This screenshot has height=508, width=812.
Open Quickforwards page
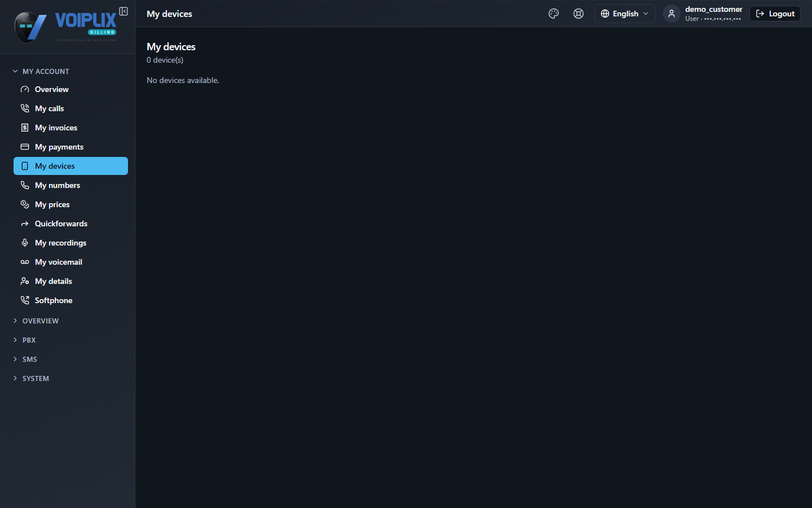[70, 224]
